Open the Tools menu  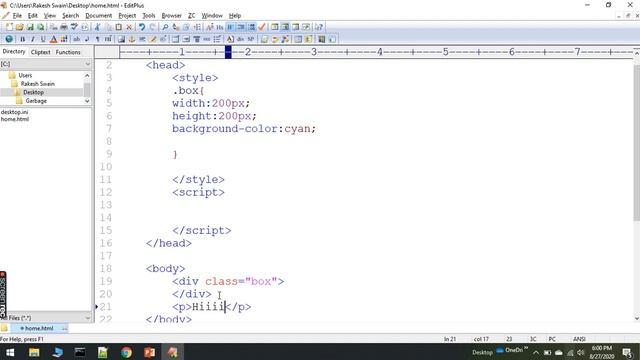point(149,16)
